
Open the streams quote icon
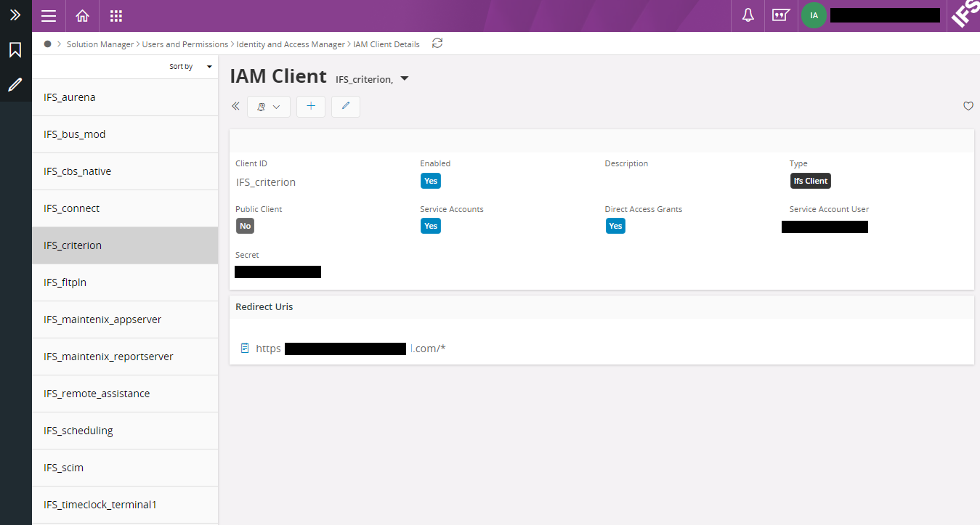pyautogui.click(x=780, y=16)
